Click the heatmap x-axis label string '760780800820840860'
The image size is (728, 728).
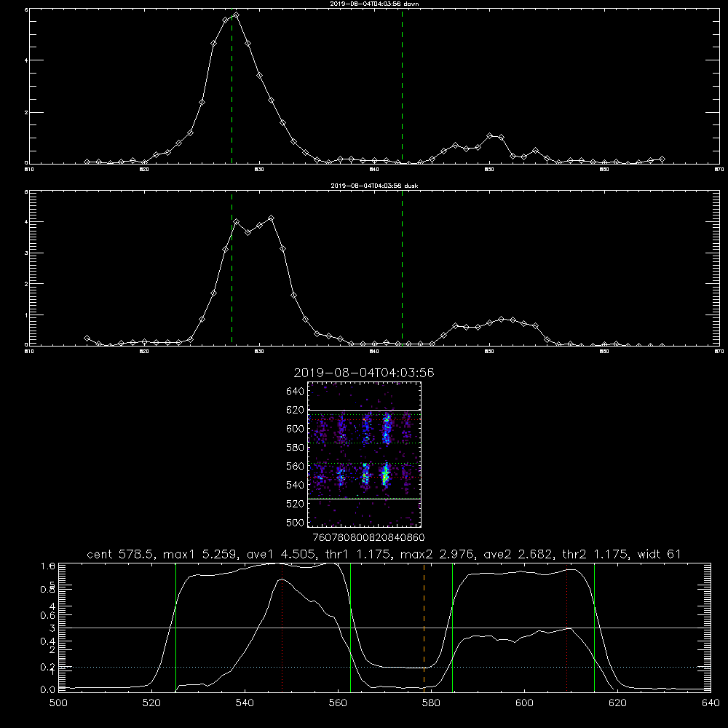pyautogui.click(x=368, y=537)
